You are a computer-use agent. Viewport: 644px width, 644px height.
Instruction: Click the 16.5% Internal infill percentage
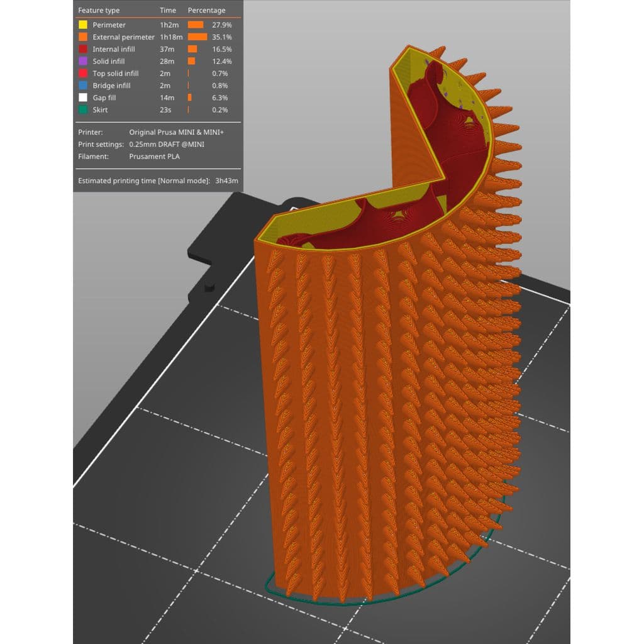tap(222, 49)
